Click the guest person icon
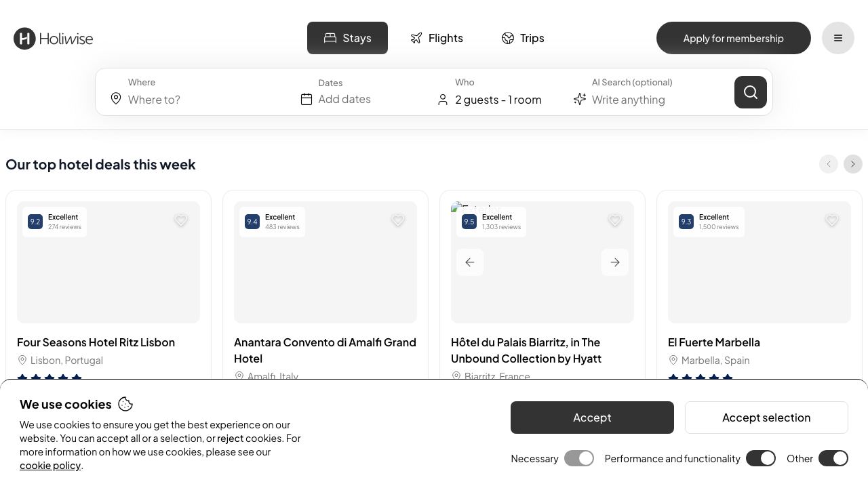The width and height of the screenshot is (868, 488). [x=443, y=100]
